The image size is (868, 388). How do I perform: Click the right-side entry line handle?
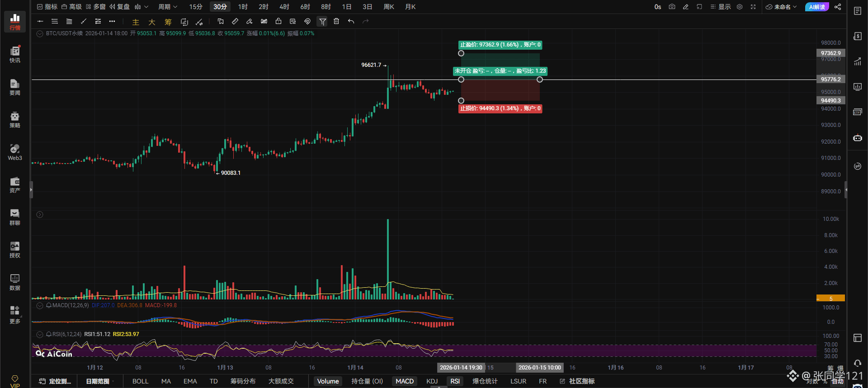coord(540,79)
